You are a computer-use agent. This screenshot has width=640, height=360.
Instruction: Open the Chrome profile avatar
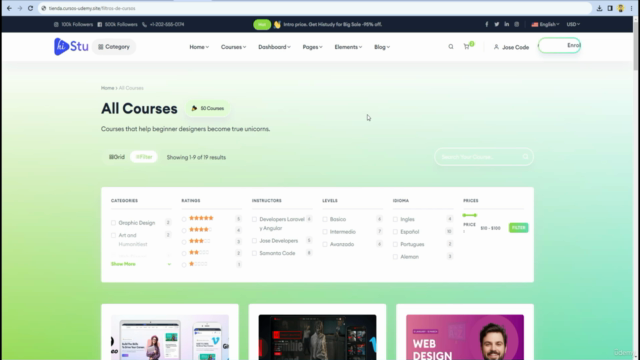pyautogui.click(x=621, y=8)
